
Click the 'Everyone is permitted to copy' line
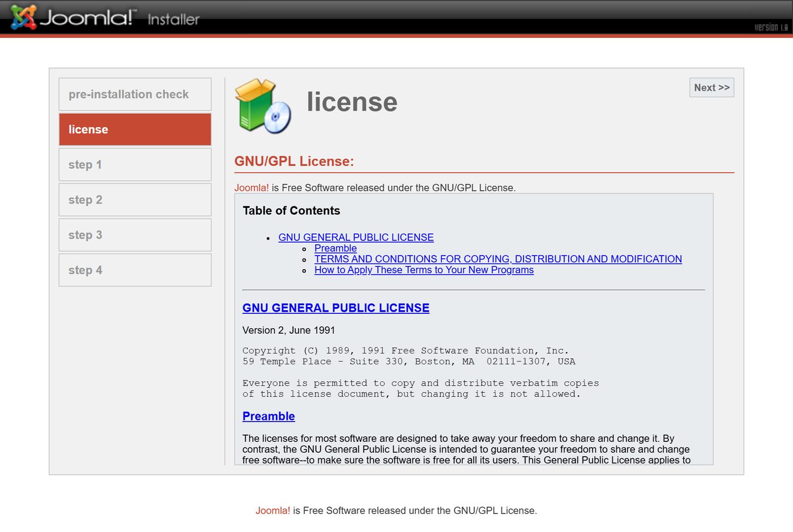[420, 383]
